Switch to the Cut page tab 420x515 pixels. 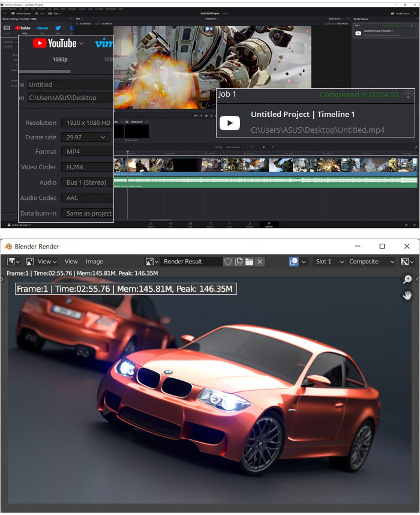point(170,225)
